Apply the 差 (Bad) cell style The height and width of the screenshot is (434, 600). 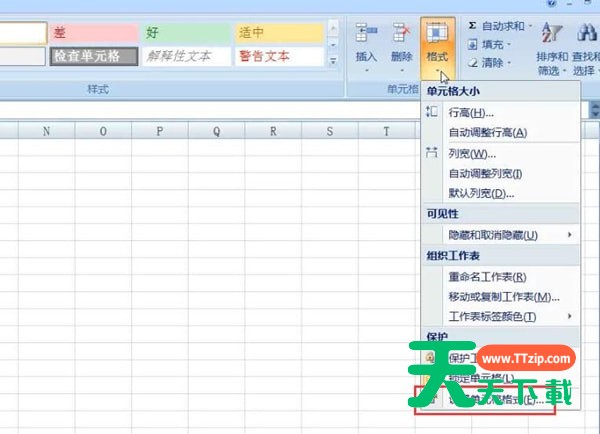[x=94, y=33]
